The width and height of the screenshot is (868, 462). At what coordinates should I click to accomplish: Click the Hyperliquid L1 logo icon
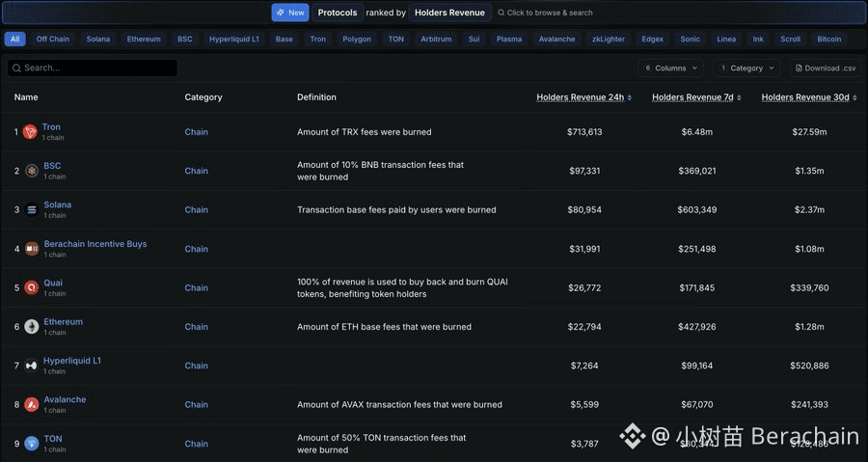pyautogui.click(x=31, y=366)
